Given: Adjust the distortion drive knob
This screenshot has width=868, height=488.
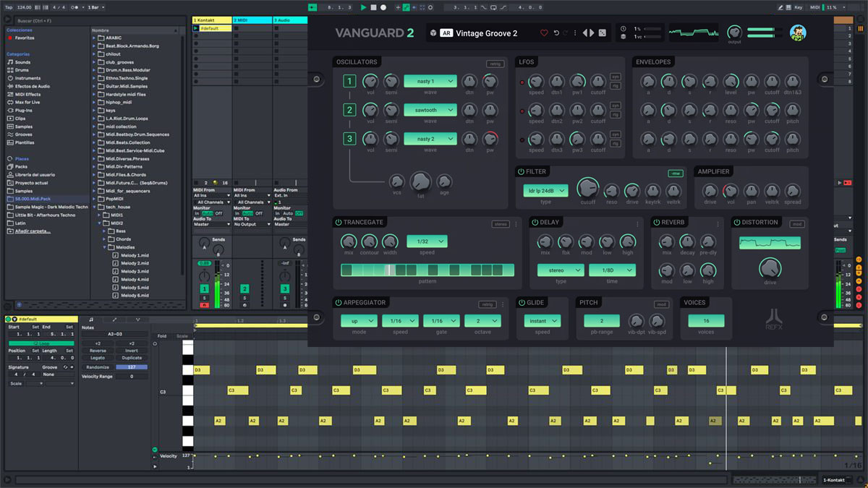Looking at the screenshot, I should coord(770,269).
